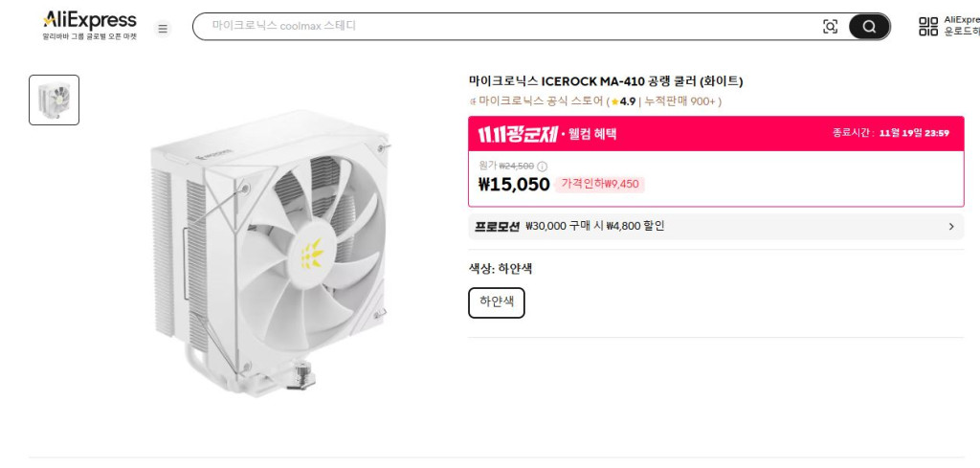The width and height of the screenshot is (980, 468).
Task: Open camera image search
Action: [830, 27]
